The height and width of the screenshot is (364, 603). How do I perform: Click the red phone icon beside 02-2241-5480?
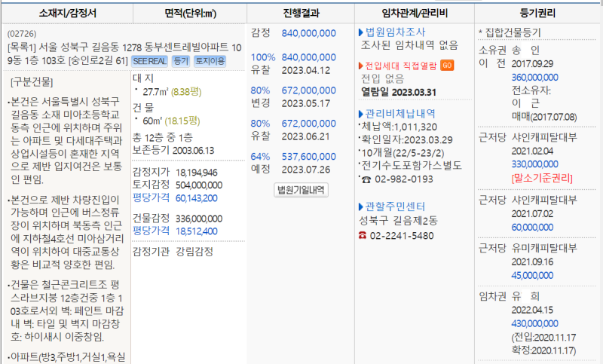tap(363, 235)
